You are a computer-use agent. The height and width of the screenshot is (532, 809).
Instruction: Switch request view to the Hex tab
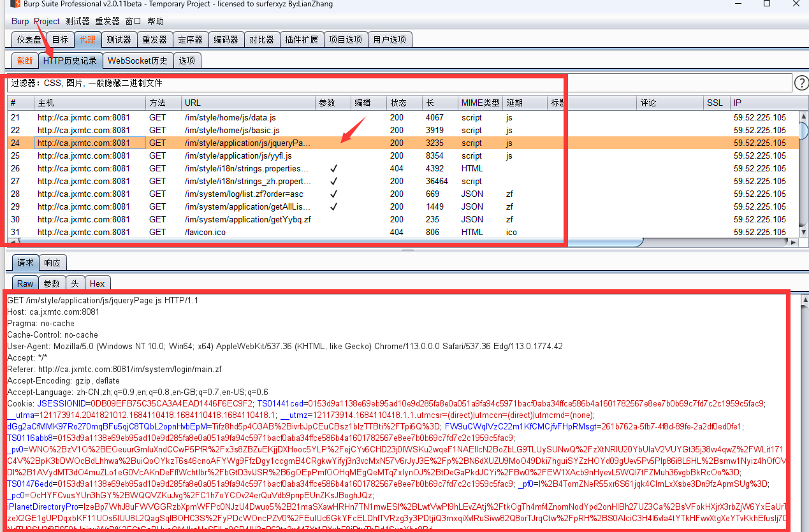pyautogui.click(x=97, y=284)
